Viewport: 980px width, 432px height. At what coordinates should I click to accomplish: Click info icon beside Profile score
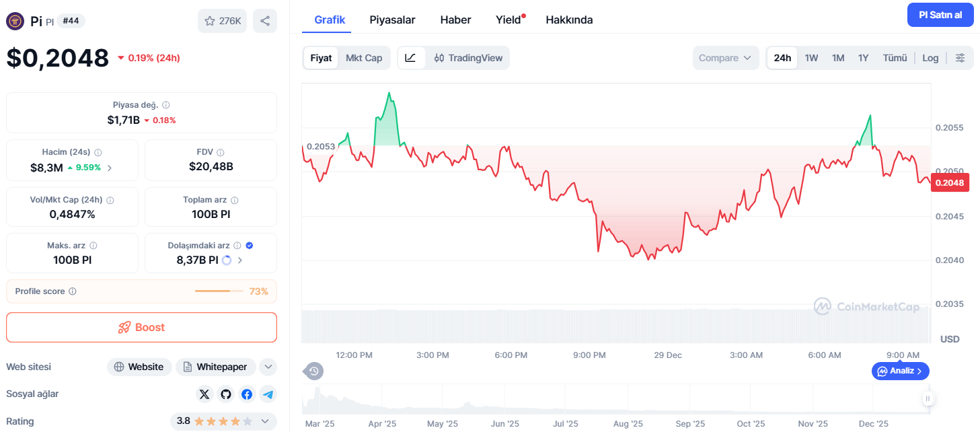point(73,291)
